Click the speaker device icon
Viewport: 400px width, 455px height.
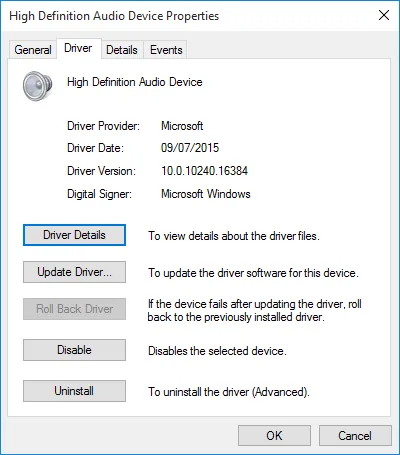pos(37,85)
